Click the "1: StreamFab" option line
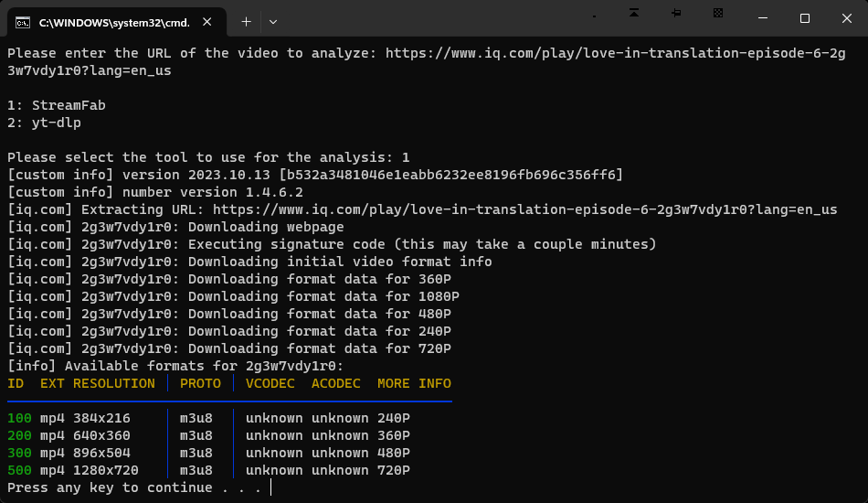Screen dimensions: 868x503 coord(57,105)
